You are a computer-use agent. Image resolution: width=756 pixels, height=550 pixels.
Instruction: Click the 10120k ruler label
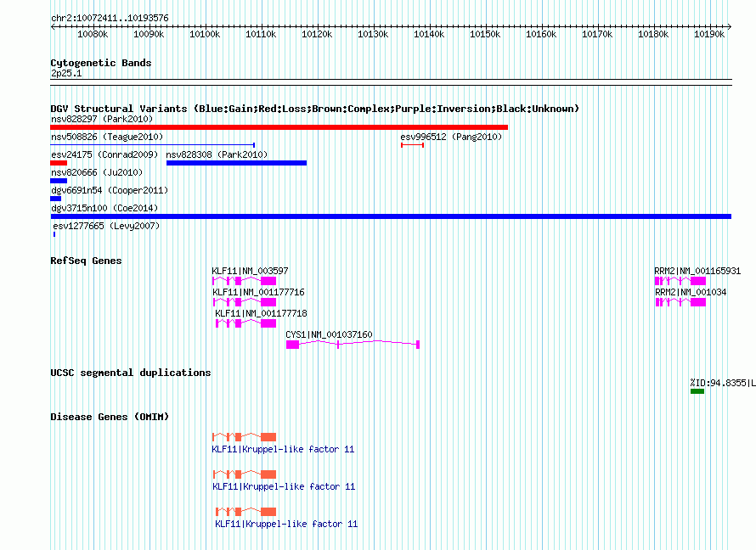tap(317, 35)
